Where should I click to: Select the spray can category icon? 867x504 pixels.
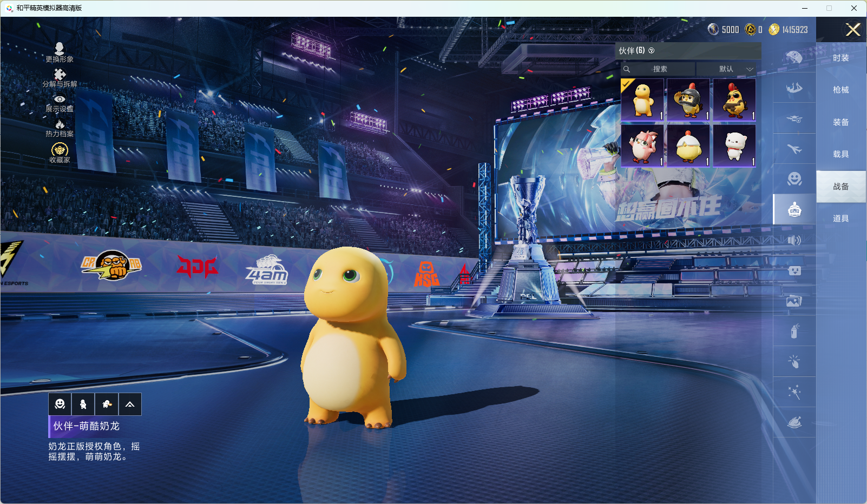[794, 331]
